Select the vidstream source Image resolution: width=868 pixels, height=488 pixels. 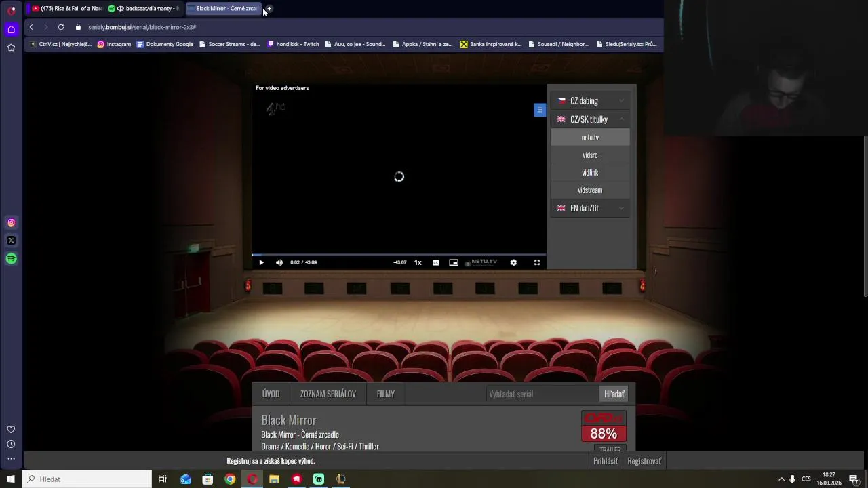(590, 190)
